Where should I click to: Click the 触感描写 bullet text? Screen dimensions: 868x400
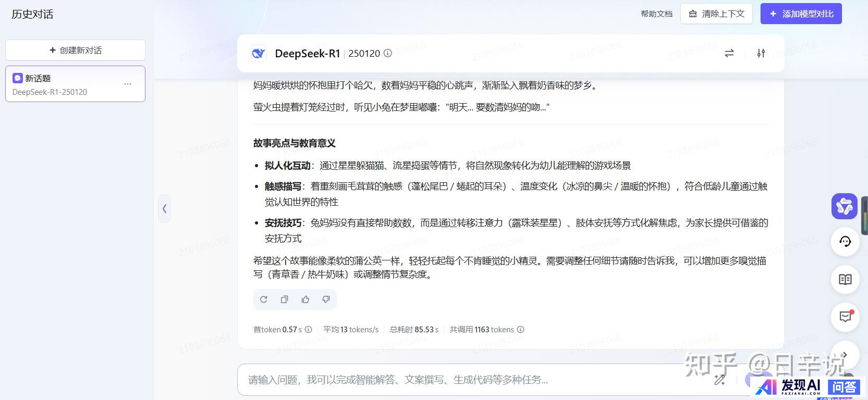coord(283,186)
